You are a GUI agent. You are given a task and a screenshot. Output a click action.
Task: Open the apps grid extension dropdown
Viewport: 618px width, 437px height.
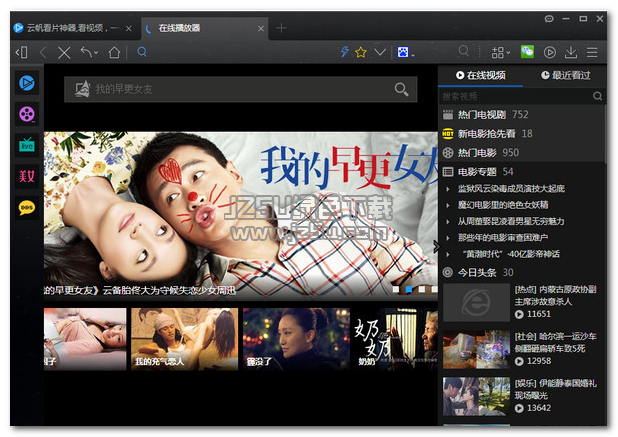501,52
